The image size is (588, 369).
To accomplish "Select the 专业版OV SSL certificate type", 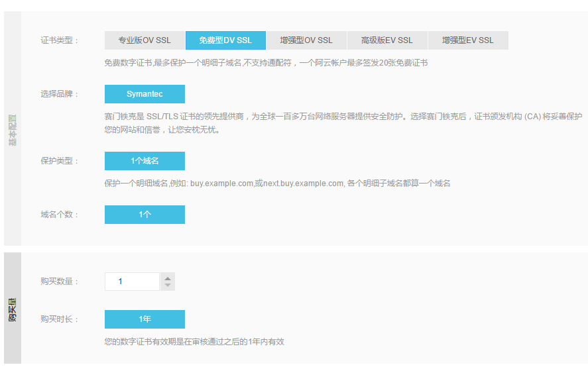I will (x=145, y=40).
